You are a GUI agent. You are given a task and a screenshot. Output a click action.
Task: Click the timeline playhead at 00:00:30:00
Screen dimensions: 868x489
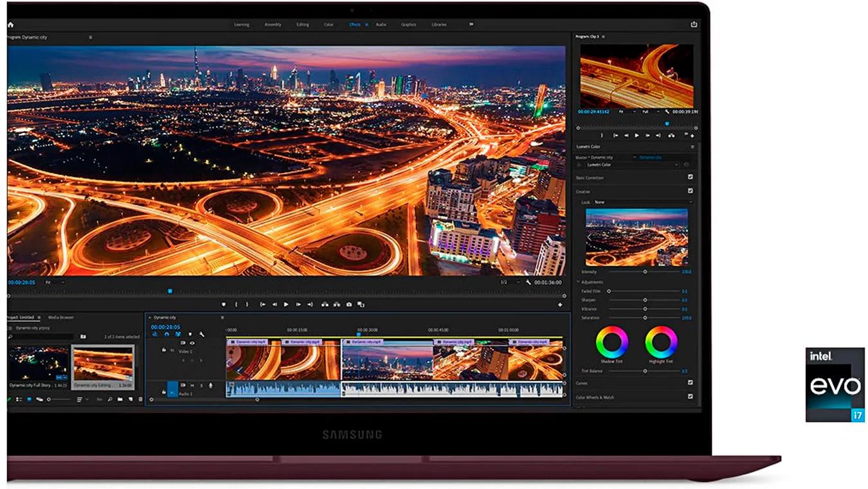pos(358,334)
